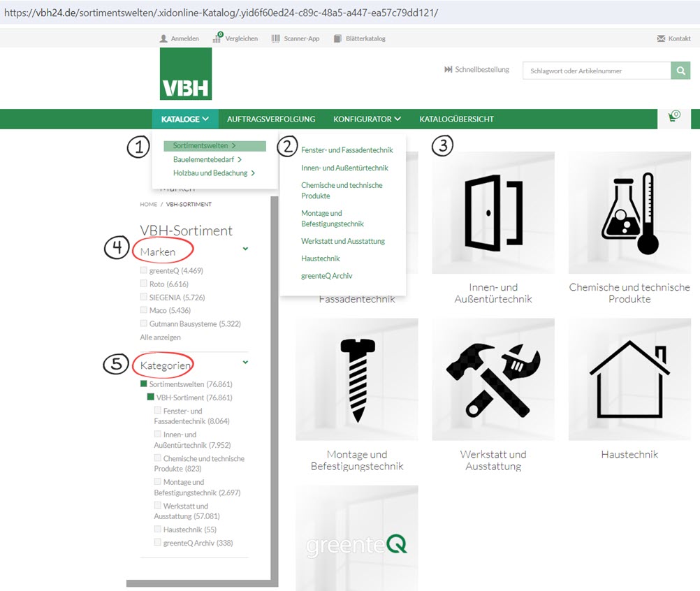Collapse the Marken filter section chevron

click(245, 249)
